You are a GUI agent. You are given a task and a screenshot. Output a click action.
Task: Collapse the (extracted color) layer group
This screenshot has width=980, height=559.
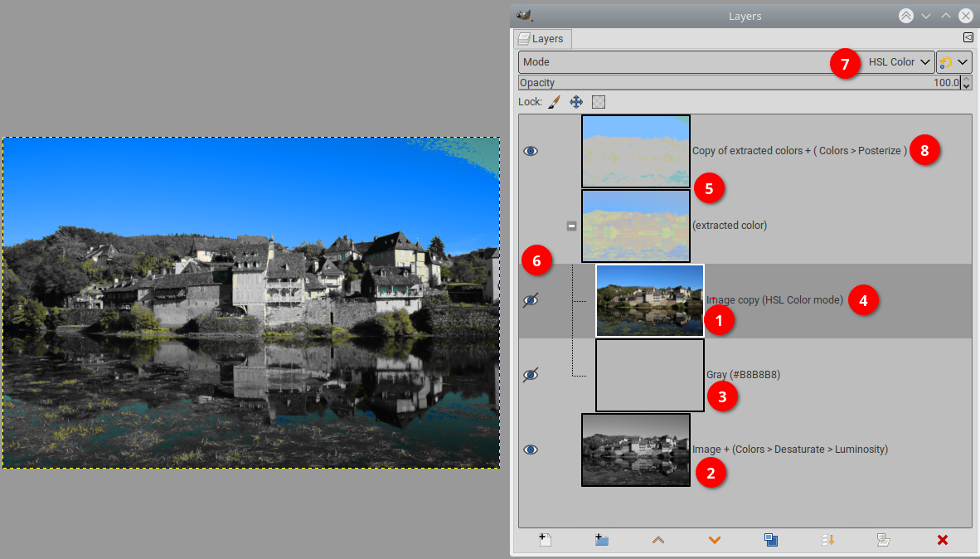click(x=571, y=226)
